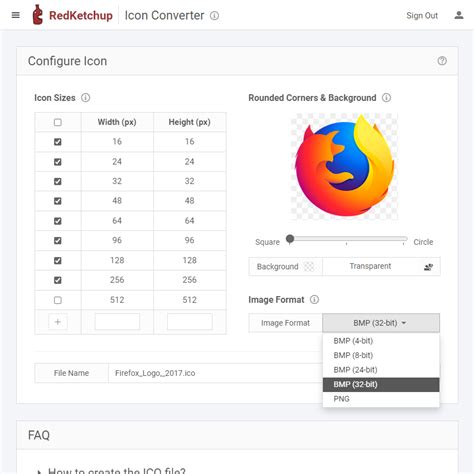The image size is (474, 474).
Task: Toggle the select-all checkbox in table header
Action: click(x=58, y=122)
